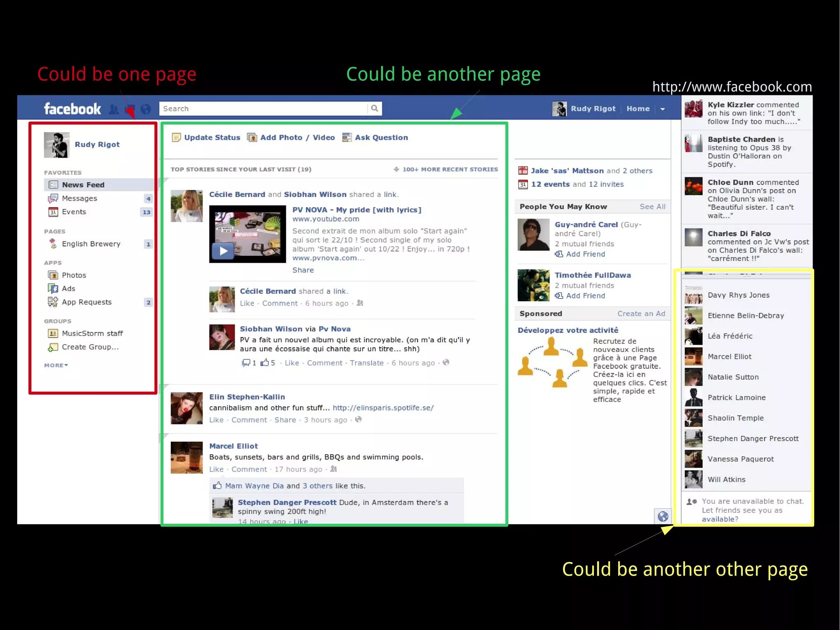Image resolution: width=840 pixels, height=630 pixels.
Task: Show 100+ more recent stories
Action: [446, 169]
